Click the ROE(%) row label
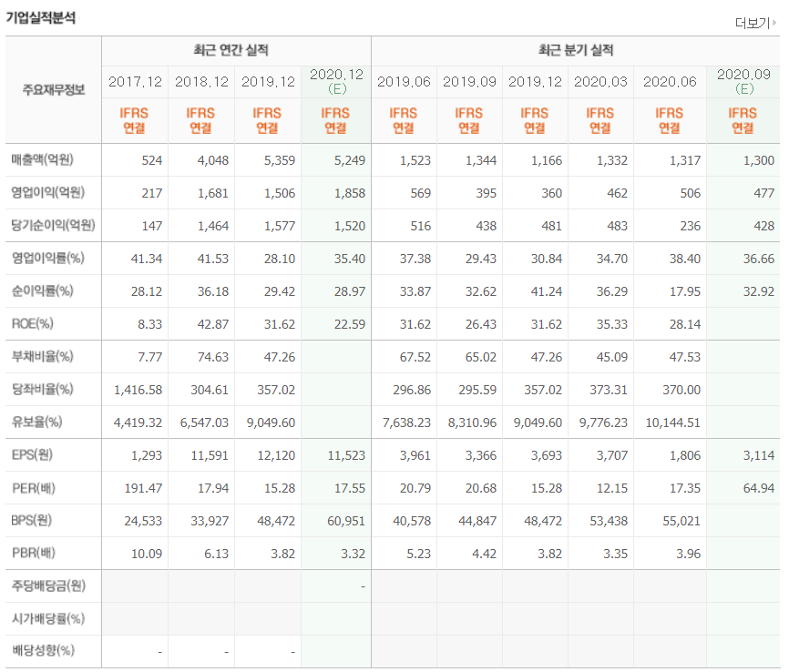The height and width of the screenshot is (672, 789). [x=32, y=323]
